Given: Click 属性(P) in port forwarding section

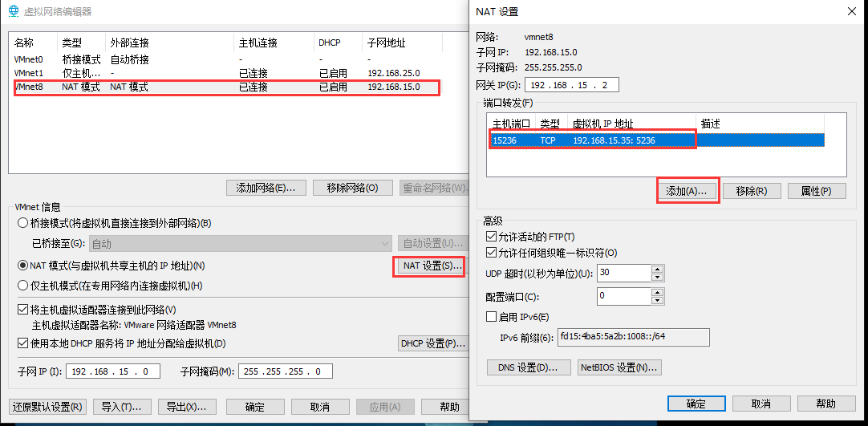Looking at the screenshot, I should [x=817, y=191].
